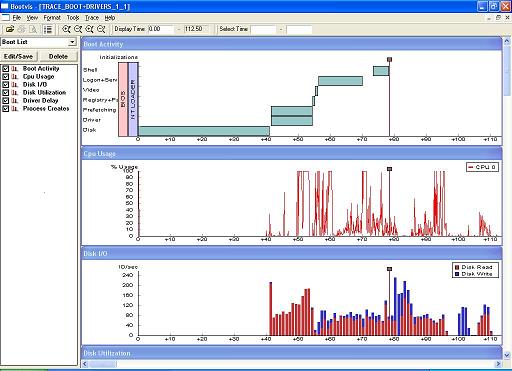Click the Delete button
Viewport: 512px width, 371px height.
pos(58,56)
